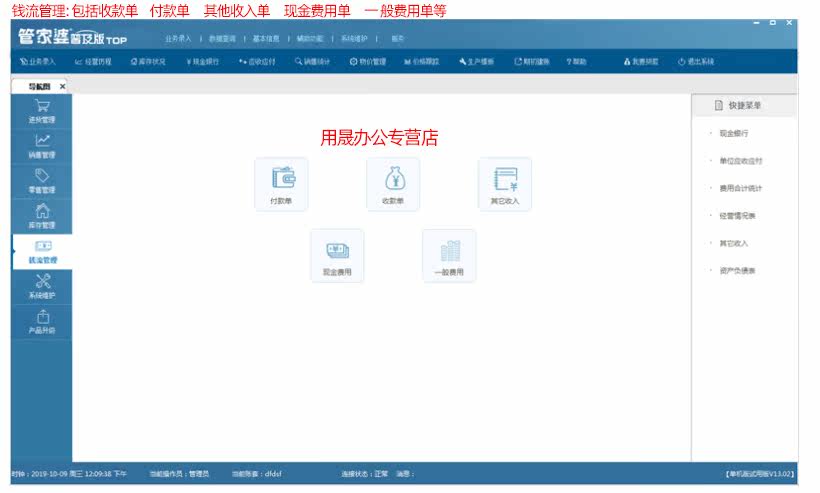This screenshot has width=820, height=493.
Task: Click 期初建账 toolbar item
Action: point(532,62)
